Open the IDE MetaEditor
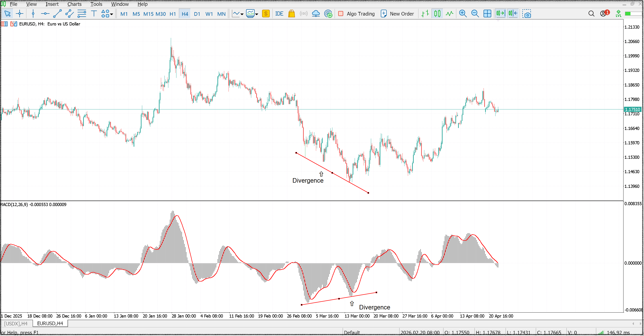644x336 pixels. tap(279, 14)
